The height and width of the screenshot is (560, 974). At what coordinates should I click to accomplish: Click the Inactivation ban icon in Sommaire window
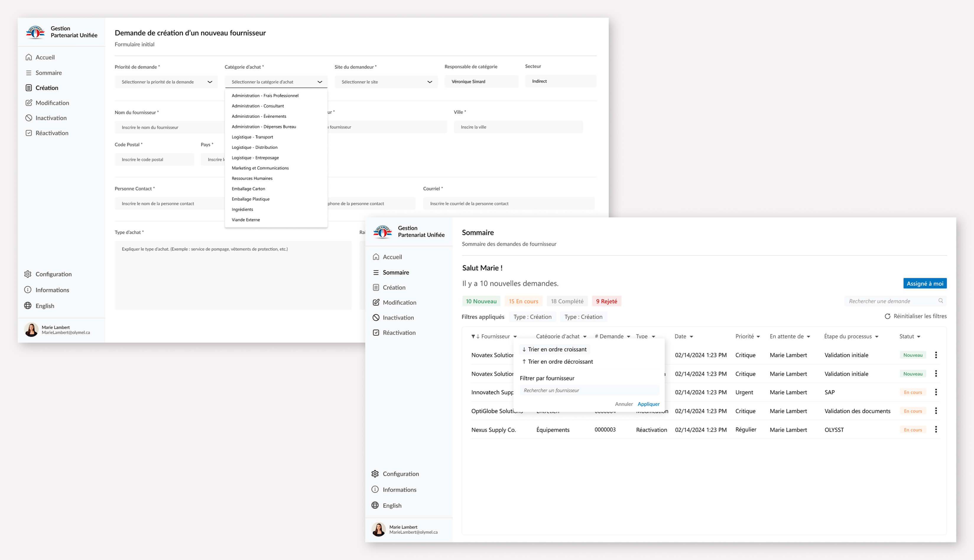click(376, 317)
